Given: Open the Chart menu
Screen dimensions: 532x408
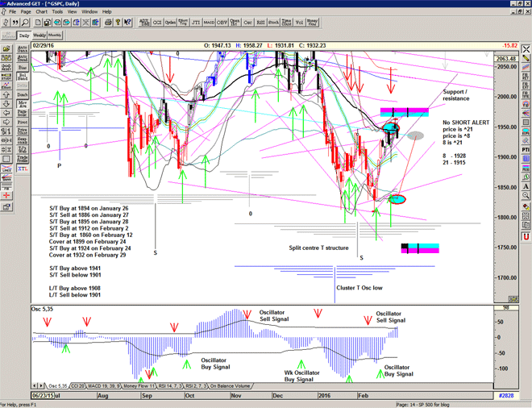Looking at the screenshot, I should [41, 12].
